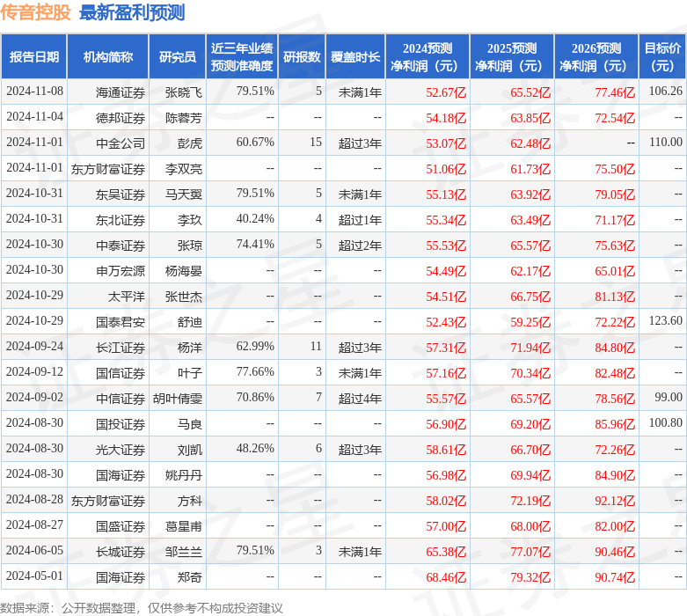The width and height of the screenshot is (687, 616).
Task: Select the 报告日期 column header
Action: (x=33, y=57)
